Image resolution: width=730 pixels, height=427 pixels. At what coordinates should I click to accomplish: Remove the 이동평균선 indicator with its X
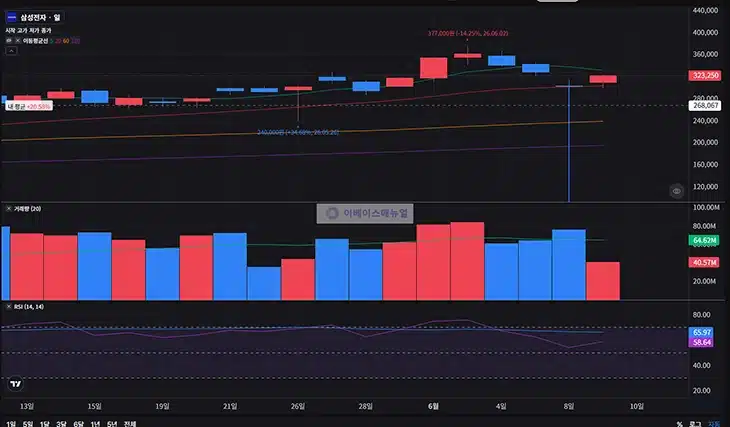click(x=17, y=41)
